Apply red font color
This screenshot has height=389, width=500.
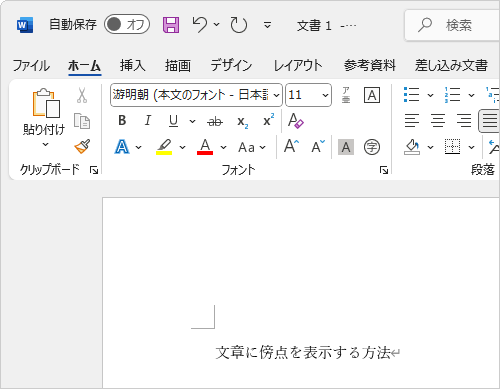(x=205, y=147)
